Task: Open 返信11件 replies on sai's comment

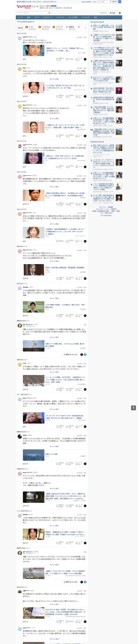Action: pyautogui.click(x=26, y=204)
